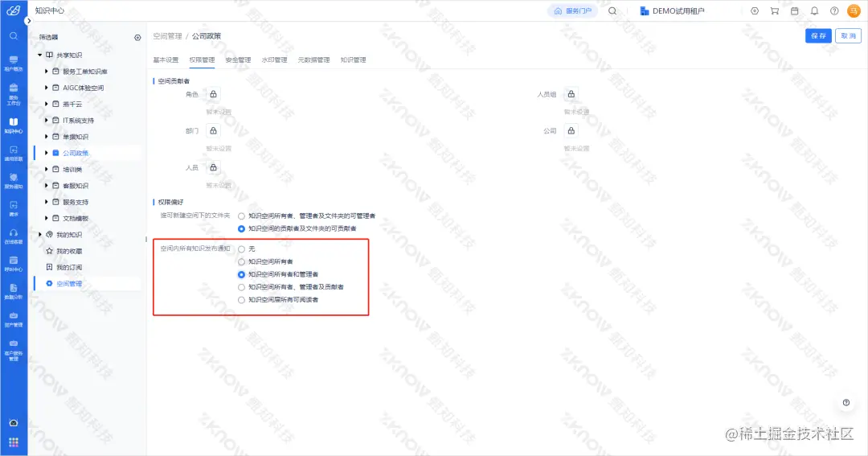Open 我的收藏 in the tree
This screenshot has height=456, width=868.
tap(69, 251)
